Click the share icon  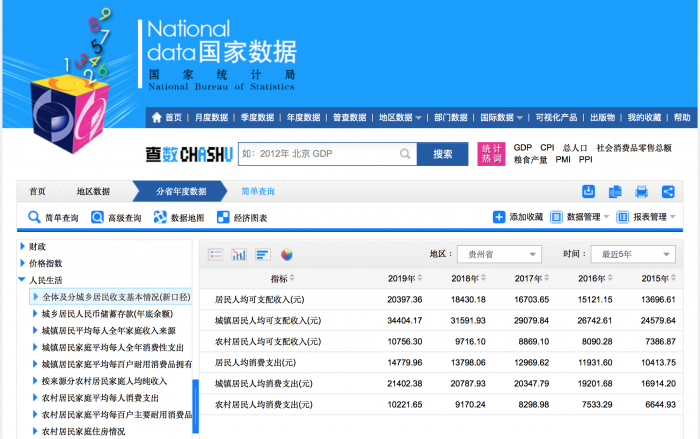[667, 191]
